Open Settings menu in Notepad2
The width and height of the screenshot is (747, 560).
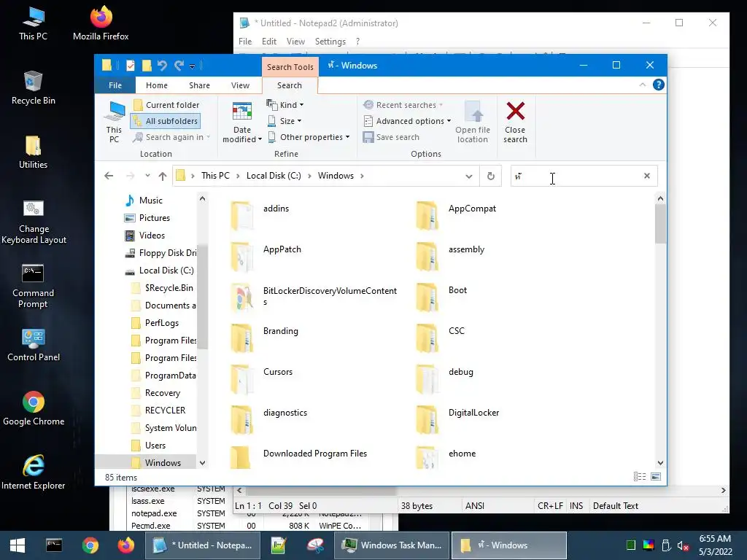[x=330, y=42]
